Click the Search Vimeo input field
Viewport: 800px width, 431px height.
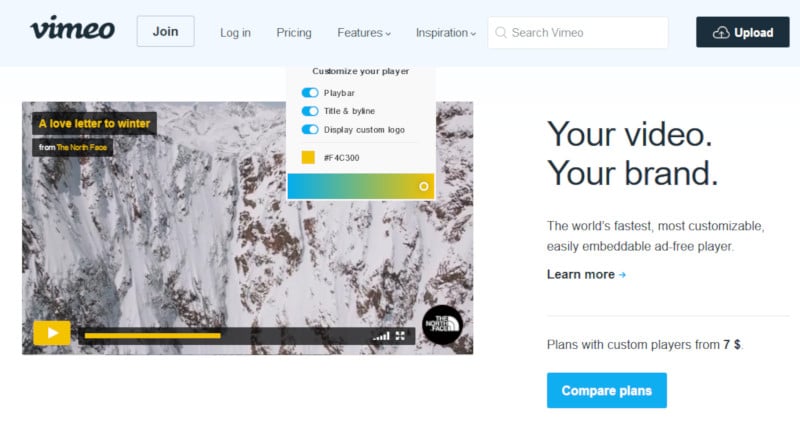click(x=578, y=33)
